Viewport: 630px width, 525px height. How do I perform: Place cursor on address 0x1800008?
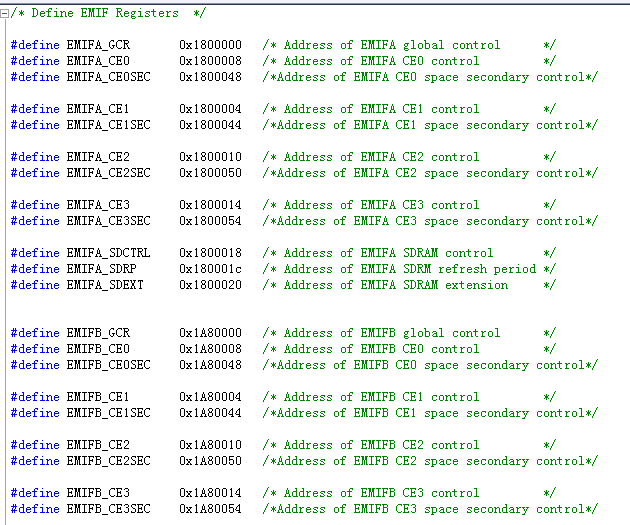(210, 61)
